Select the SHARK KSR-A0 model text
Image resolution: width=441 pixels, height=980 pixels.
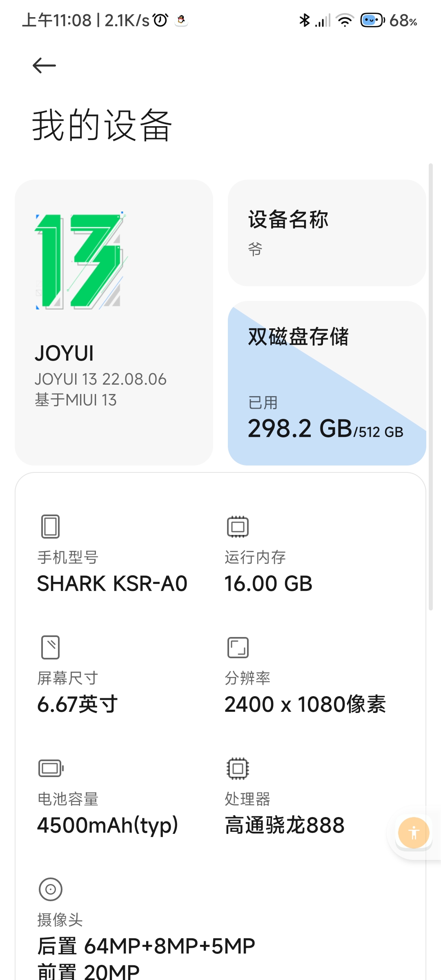(x=112, y=583)
